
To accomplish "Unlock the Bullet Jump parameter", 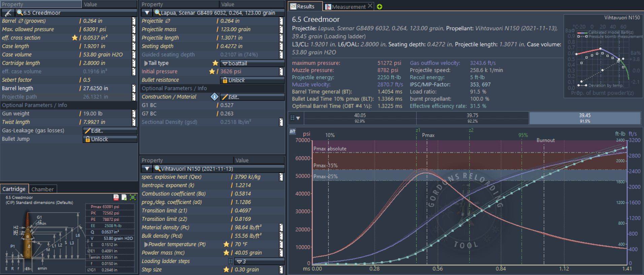I will click(x=110, y=139).
